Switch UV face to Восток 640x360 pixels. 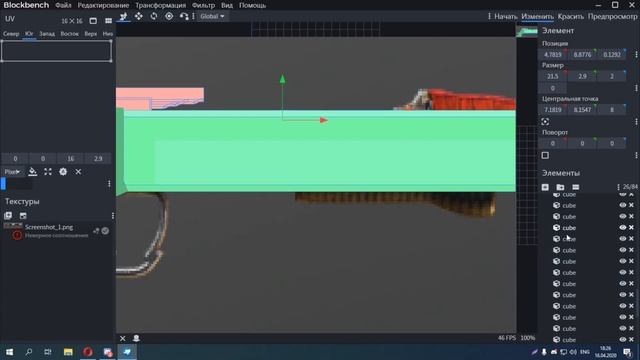(69, 34)
